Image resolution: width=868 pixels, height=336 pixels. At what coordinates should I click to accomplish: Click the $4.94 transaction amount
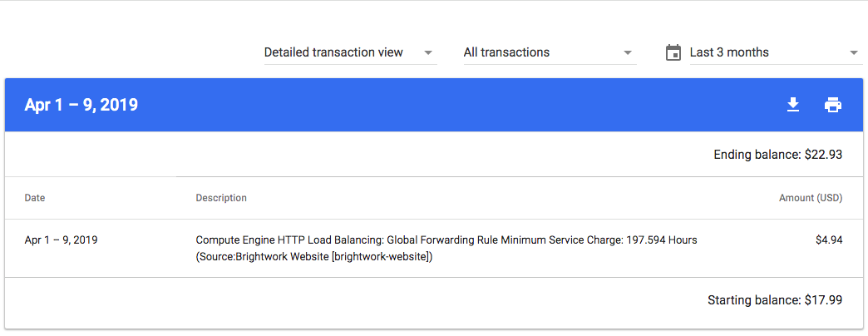(829, 240)
